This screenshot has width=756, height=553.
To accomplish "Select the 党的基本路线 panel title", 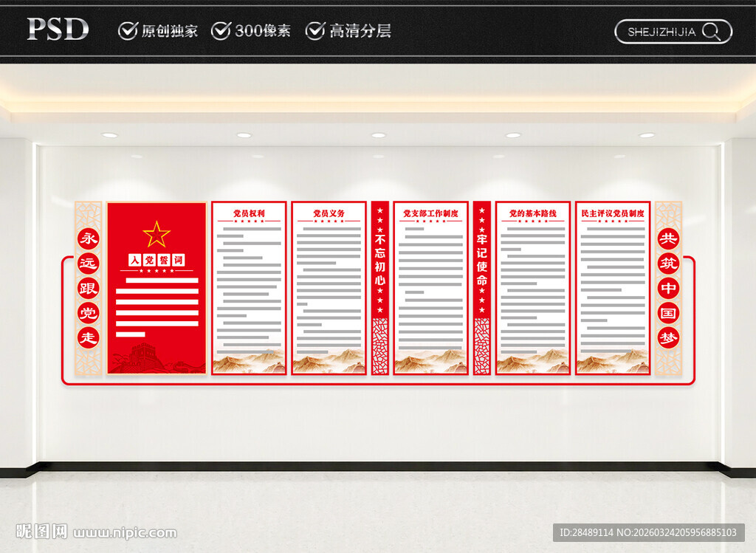I will click(533, 213).
